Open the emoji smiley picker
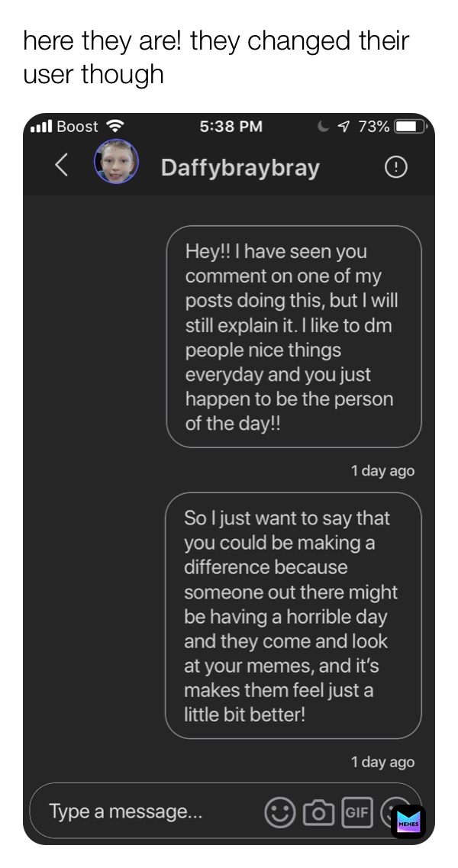The image size is (458, 868). tap(279, 812)
